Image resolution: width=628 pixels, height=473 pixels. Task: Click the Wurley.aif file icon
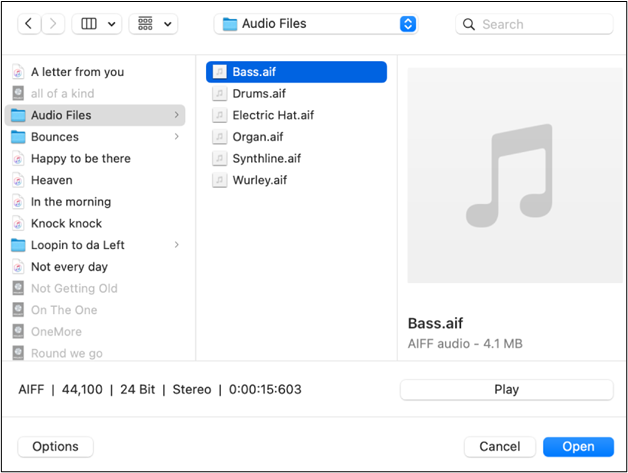[219, 180]
